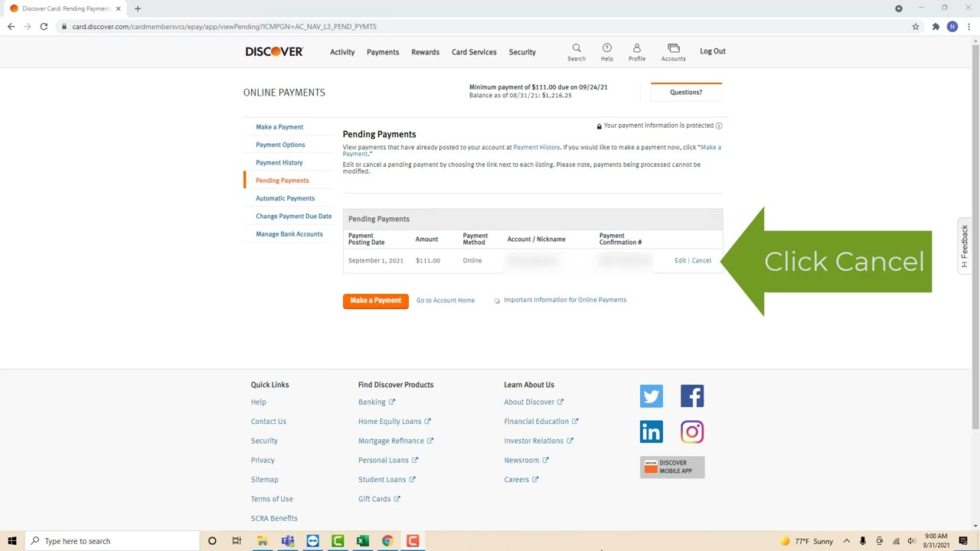
Task: Open the Student Loans footer link
Action: (387, 480)
